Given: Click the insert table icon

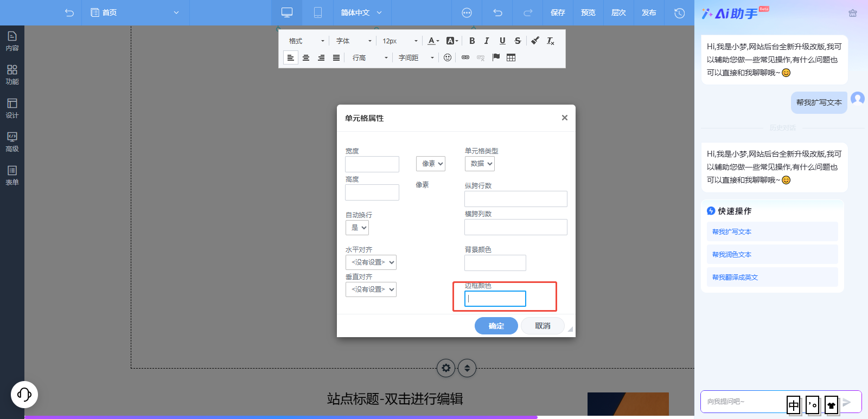Looking at the screenshot, I should point(511,57).
